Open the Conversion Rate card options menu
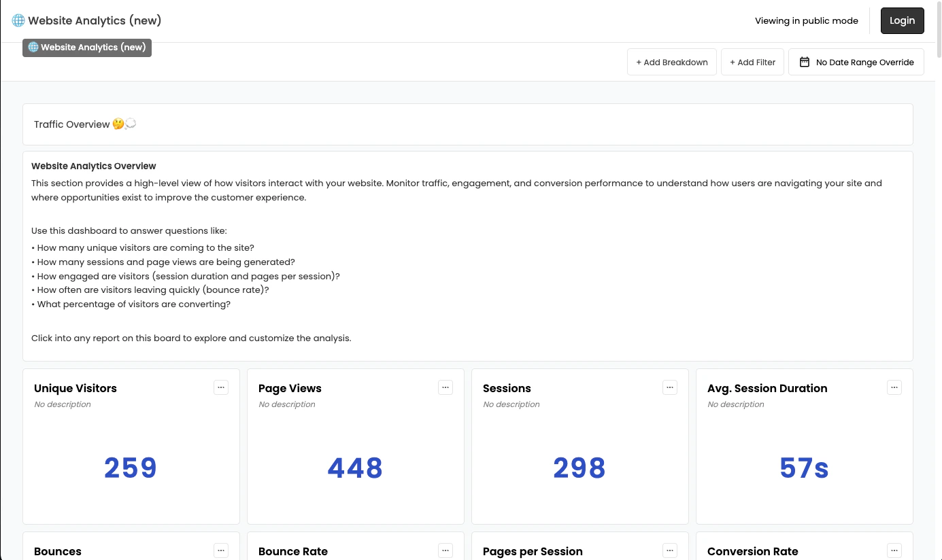 894,550
